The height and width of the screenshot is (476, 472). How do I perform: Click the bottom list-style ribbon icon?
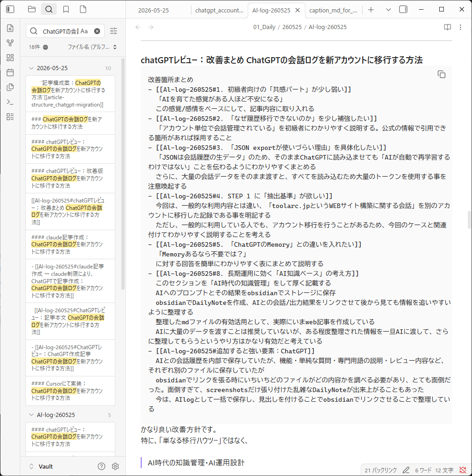10,117
